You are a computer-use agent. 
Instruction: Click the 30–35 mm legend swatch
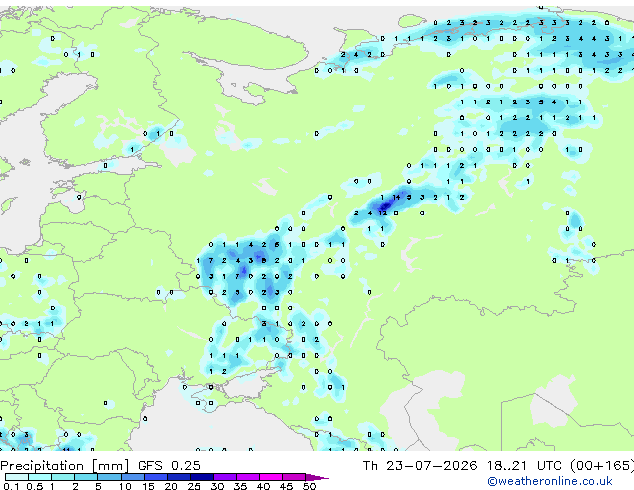(x=224, y=477)
